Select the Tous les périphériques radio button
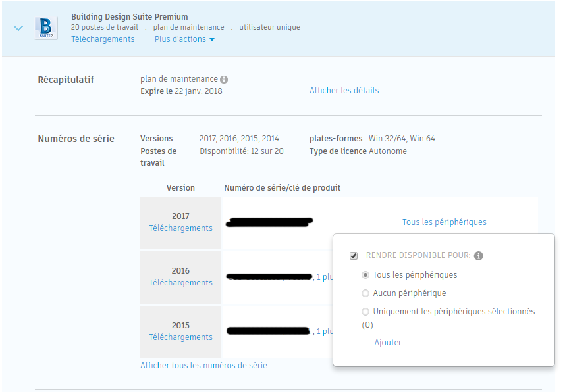567x392 pixels. [366, 275]
